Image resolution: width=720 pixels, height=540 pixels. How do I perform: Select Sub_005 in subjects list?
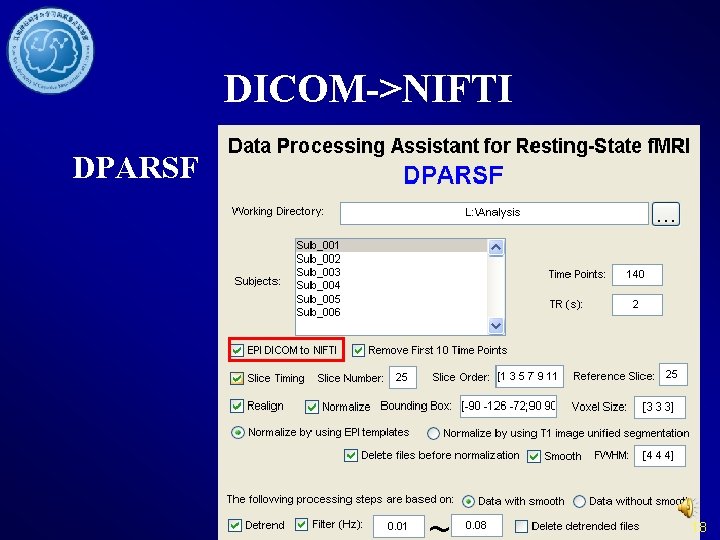click(391, 299)
